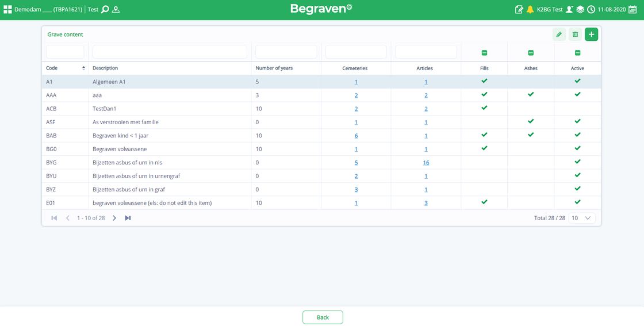Open Cemeteries link 5 for BYG
This screenshot has width=644, height=326.
pos(356,163)
